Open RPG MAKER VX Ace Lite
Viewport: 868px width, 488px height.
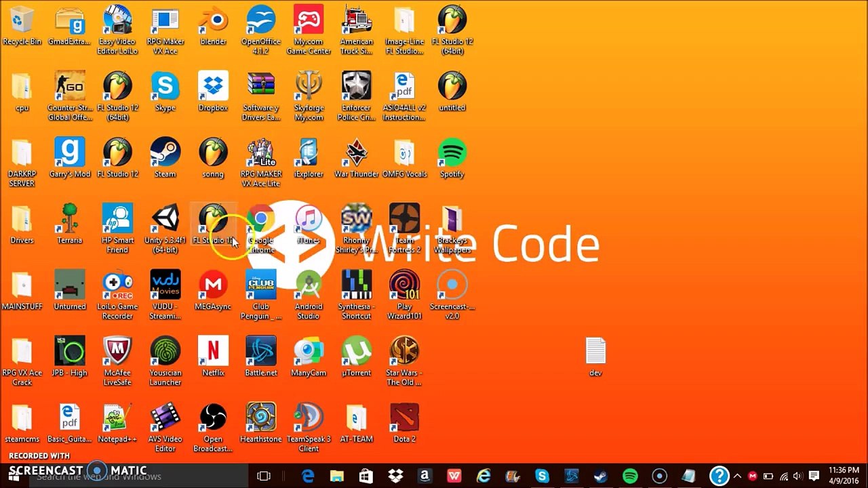(x=261, y=163)
